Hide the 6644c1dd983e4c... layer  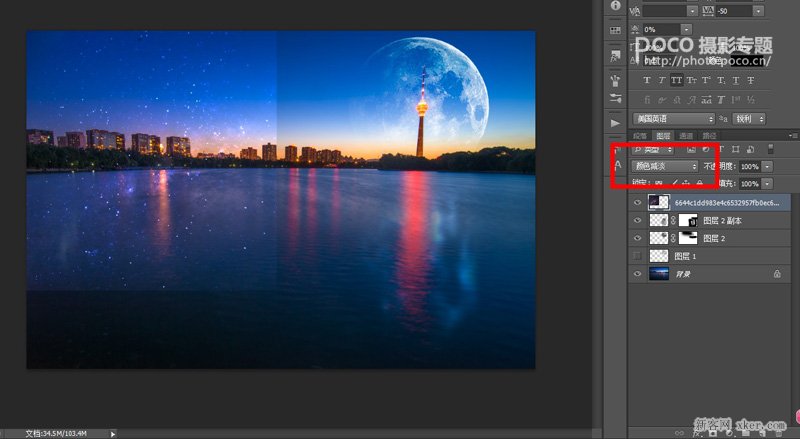point(637,203)
